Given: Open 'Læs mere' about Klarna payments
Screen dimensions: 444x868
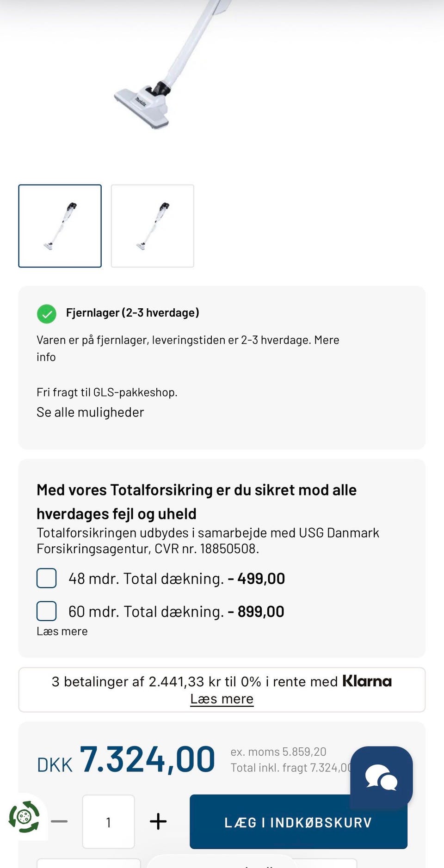Looking at the screenshot, I should click(x=222, y=699).
